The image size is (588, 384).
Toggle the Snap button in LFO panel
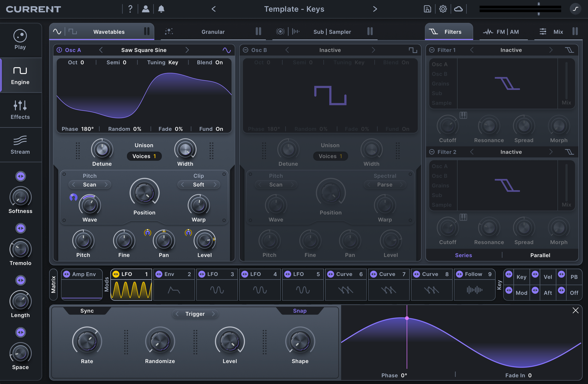click(x=300, y=311)
